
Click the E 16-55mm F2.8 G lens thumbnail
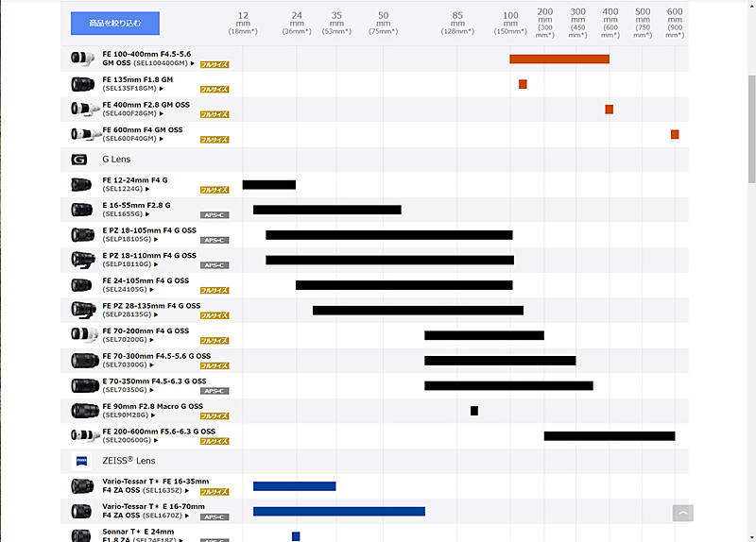coord(81,210)
